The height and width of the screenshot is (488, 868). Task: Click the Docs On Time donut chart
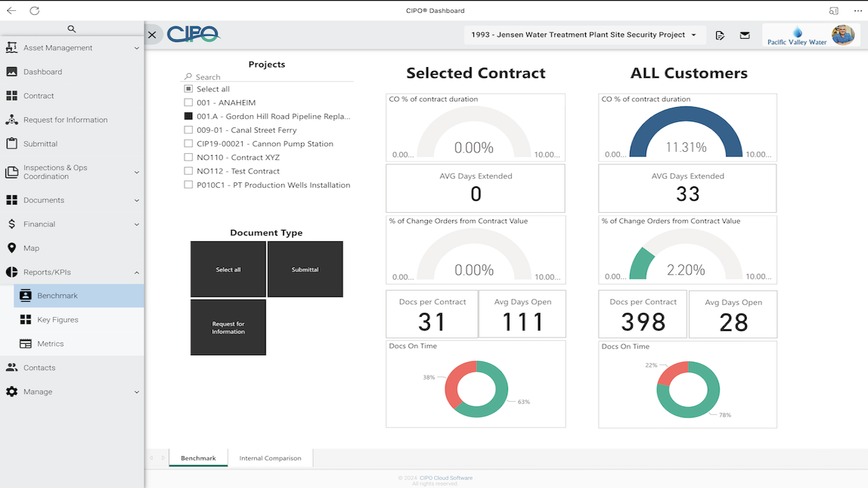click(475, 389)
